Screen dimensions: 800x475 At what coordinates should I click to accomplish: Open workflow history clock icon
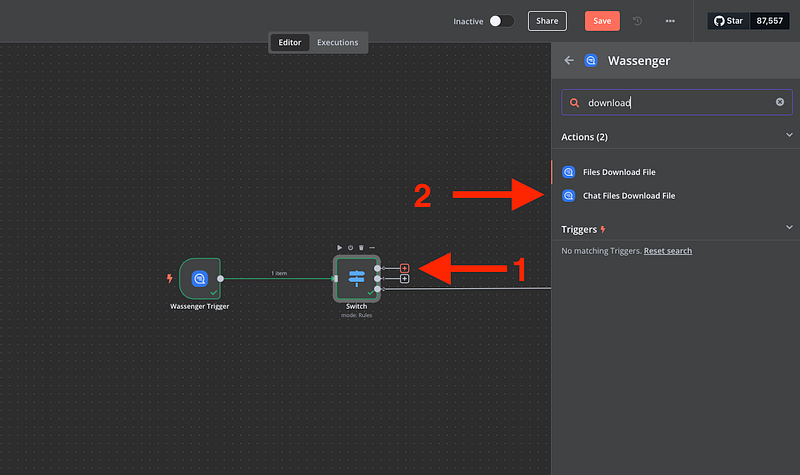[638, 21]
